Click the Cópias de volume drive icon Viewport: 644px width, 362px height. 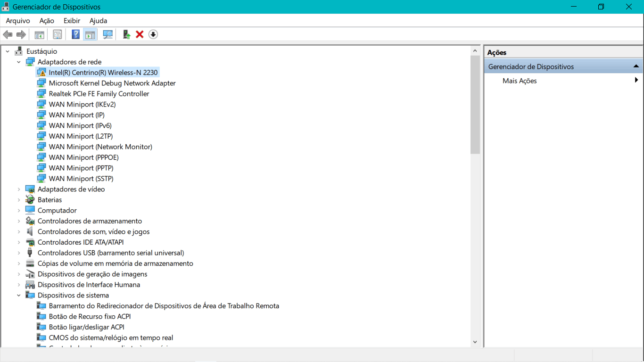[30, 263]
